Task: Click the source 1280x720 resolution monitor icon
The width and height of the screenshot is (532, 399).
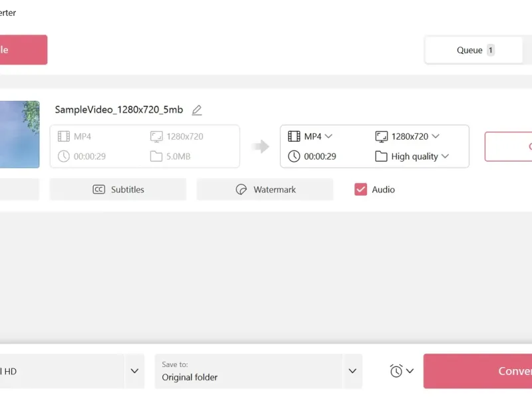Action: (156, 137)
